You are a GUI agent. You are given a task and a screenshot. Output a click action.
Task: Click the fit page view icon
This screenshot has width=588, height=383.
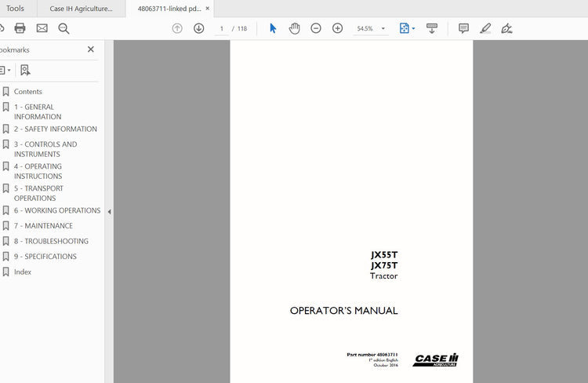point(405,28)
